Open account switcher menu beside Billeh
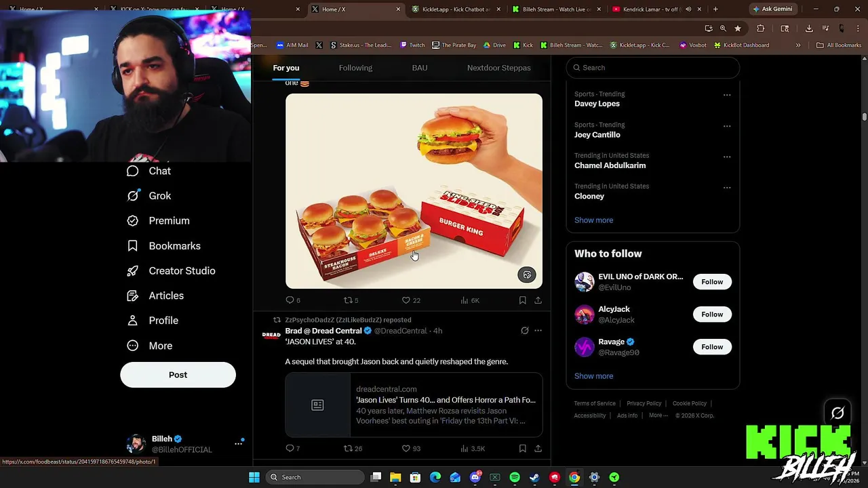868x488 pixels. tap(238, 443)
